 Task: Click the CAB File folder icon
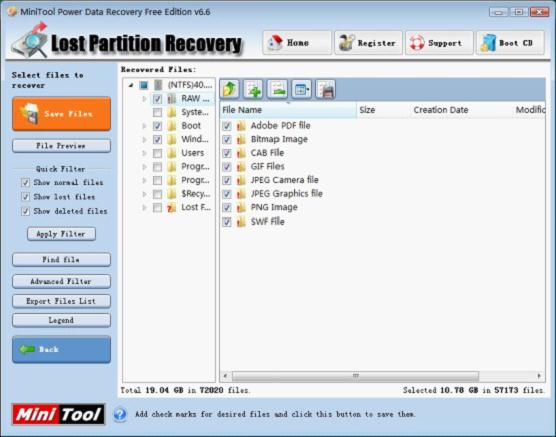point(241,153)
